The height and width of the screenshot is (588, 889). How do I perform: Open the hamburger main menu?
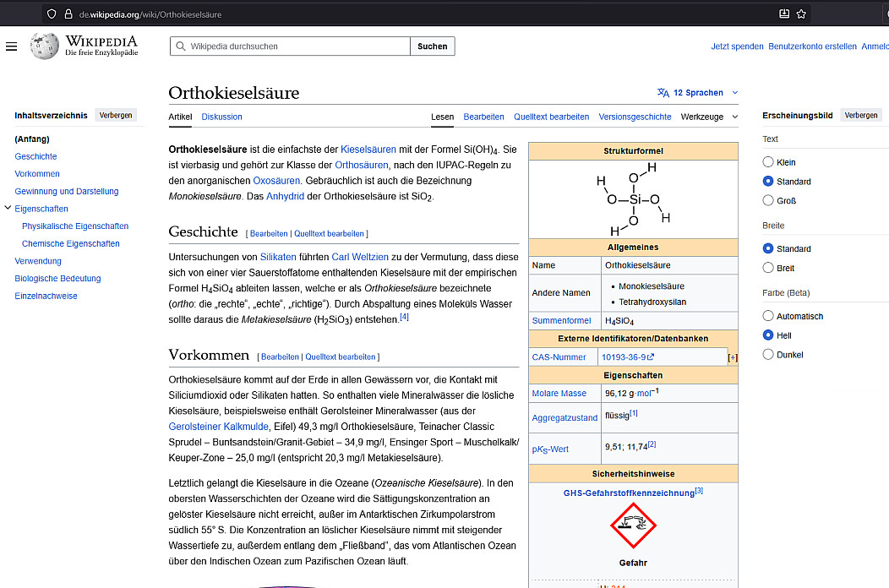tap(11, 46)
